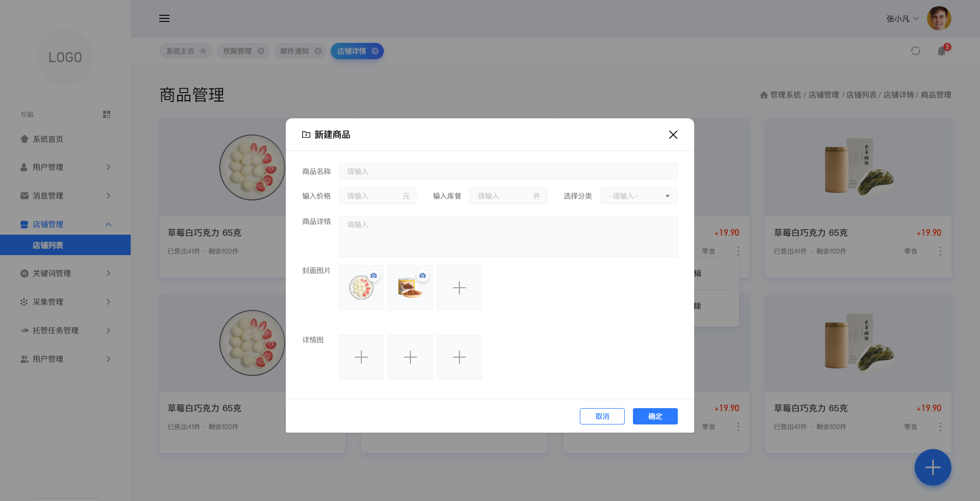Click the navigation grid icon
This screenshot has width=980, height=501.
107,114
